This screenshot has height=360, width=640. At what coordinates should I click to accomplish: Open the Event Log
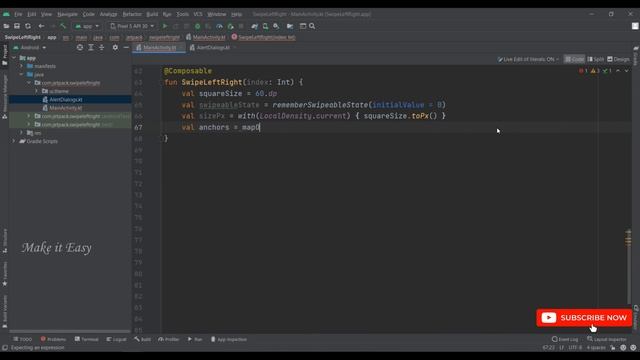point(565,340)
